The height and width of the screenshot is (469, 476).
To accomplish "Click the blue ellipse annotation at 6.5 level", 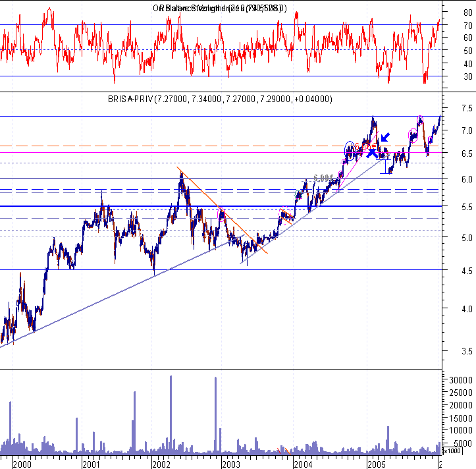I will coord(350,150).
